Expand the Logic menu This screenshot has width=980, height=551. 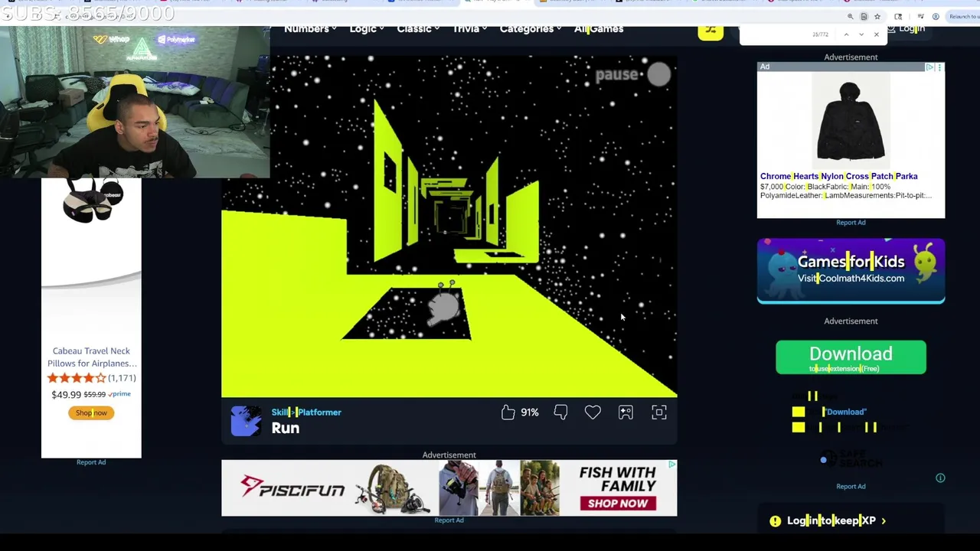point(367,29)
